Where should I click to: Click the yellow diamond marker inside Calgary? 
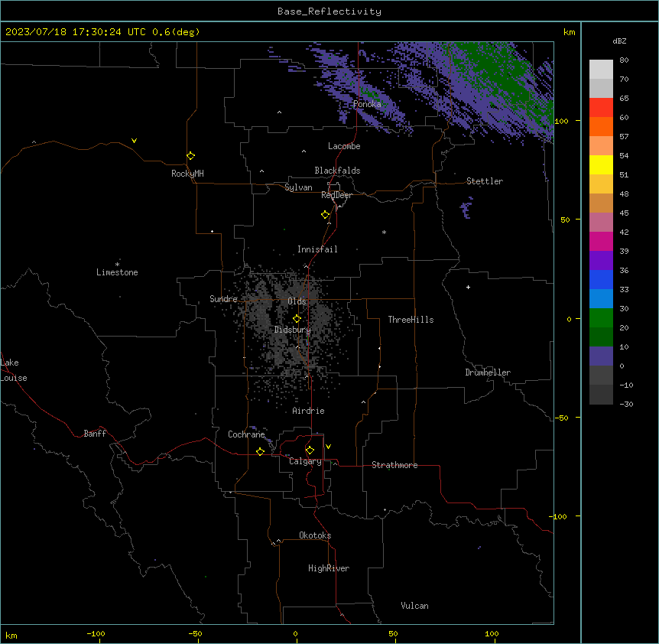tap(310, 450)
